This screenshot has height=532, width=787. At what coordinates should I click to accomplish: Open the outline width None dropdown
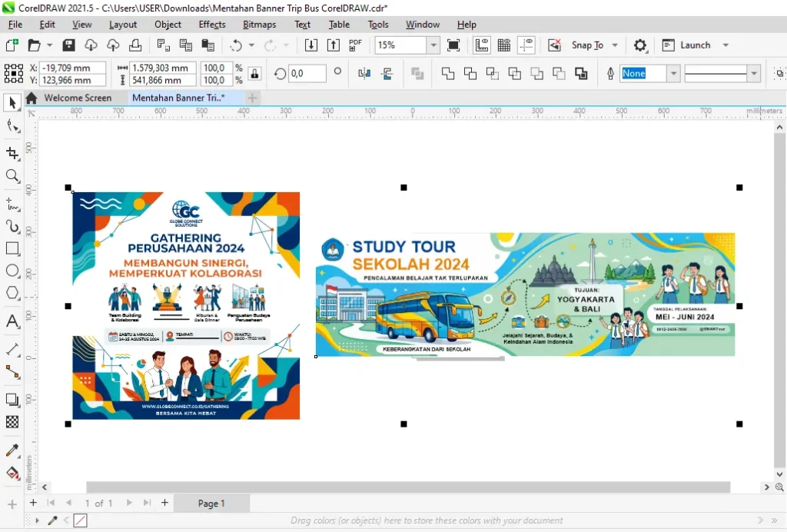point(673,74)
